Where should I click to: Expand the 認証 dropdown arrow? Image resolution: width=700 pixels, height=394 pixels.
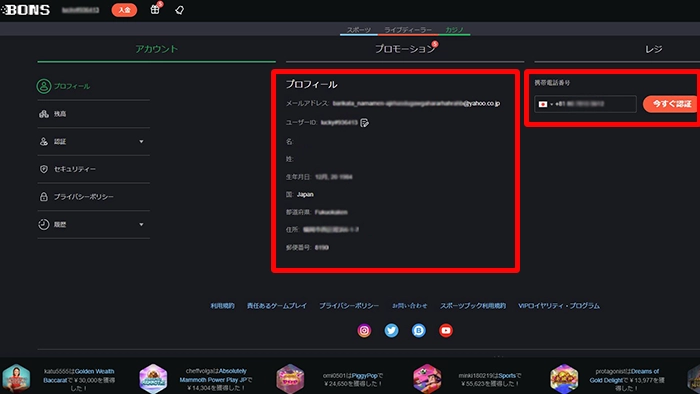coord(141,141)
